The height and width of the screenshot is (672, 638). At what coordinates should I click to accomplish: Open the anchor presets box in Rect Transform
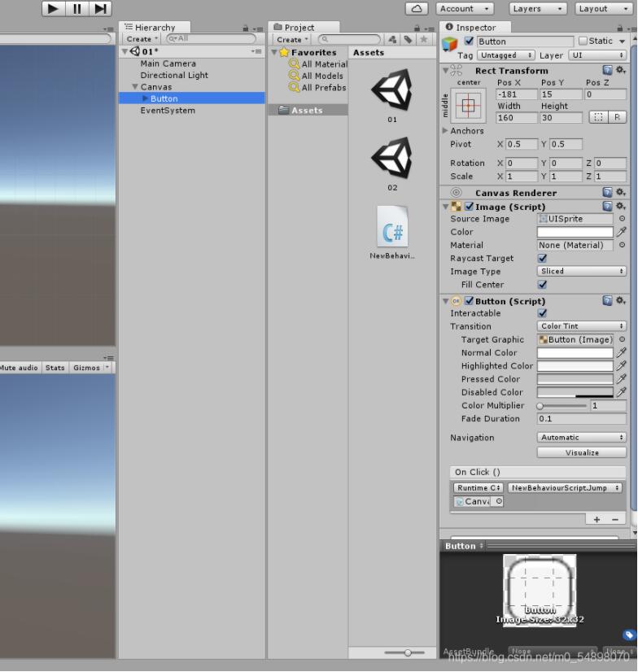click(x=471, y=104)
